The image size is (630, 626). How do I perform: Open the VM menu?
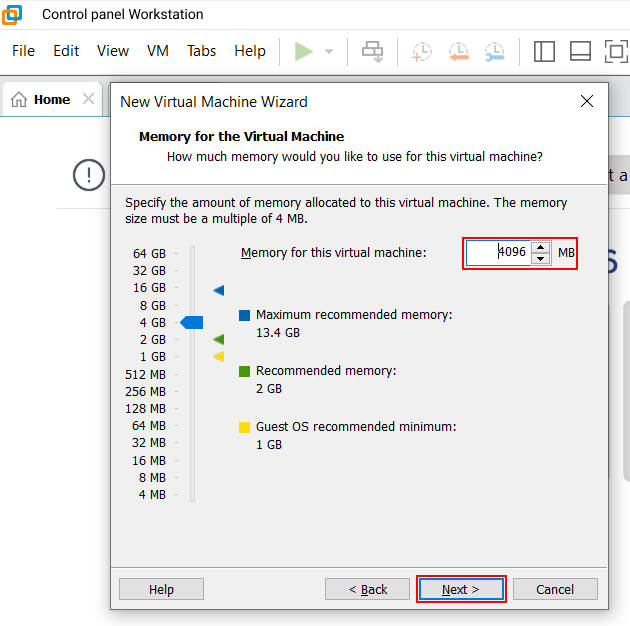(x=158, y=51)
